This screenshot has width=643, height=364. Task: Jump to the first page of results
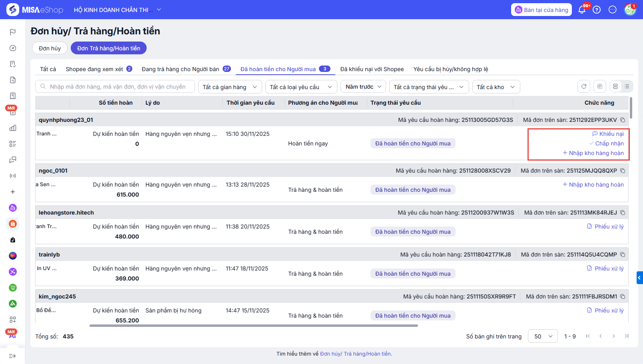(588, 336)
